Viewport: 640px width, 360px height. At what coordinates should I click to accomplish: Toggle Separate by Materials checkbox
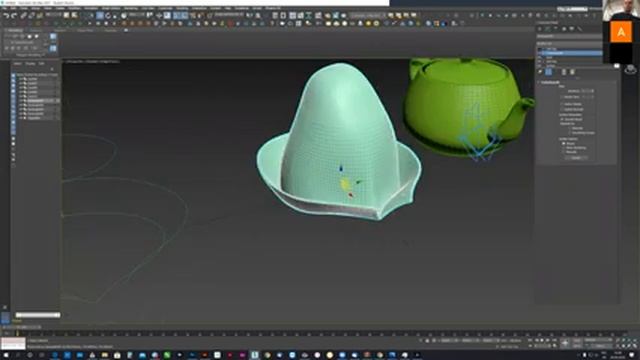click(569, 128)
